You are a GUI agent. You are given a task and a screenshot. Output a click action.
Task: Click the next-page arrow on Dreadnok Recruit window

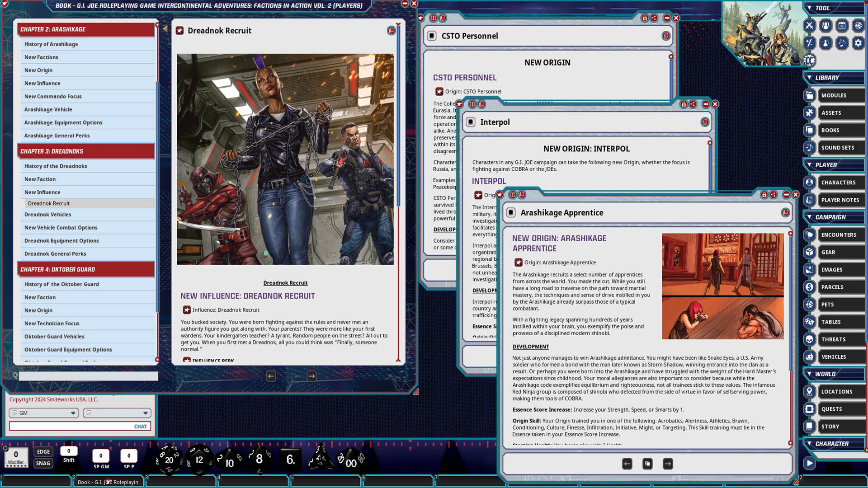coord(311,375)
